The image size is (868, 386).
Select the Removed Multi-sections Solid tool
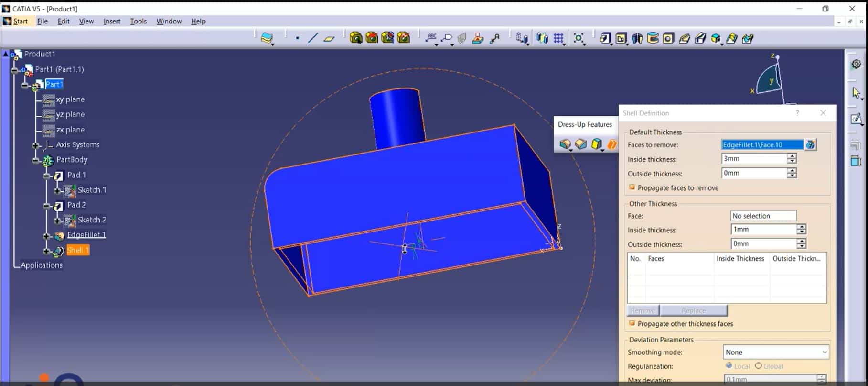(748, 38)
